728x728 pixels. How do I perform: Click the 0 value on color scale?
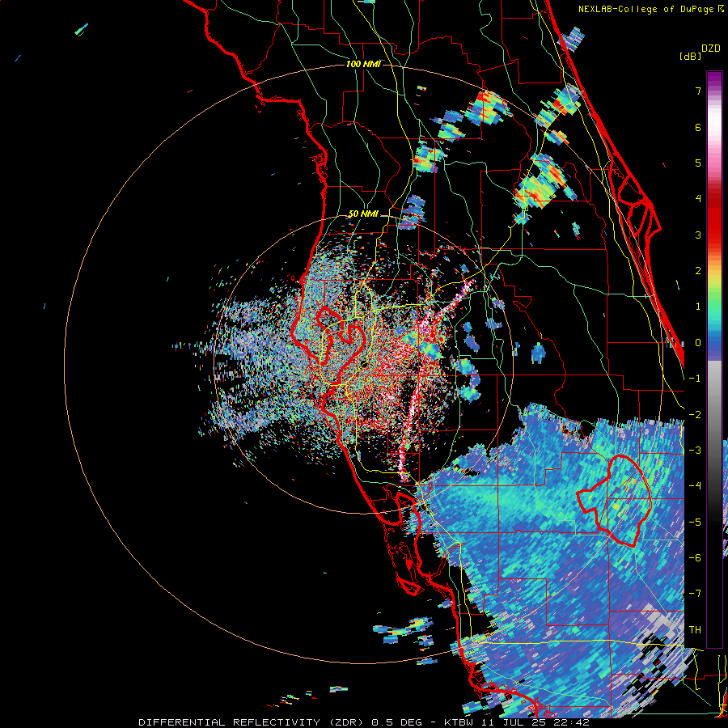698,343
